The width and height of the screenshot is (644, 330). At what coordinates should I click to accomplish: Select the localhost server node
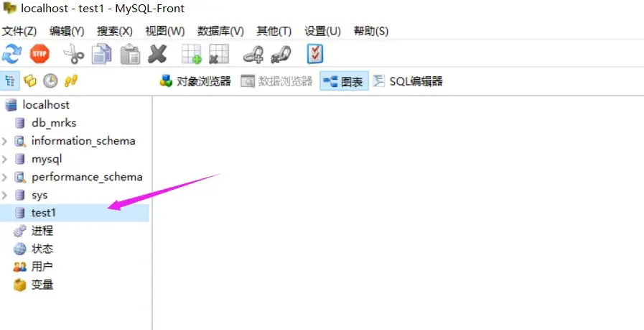37,105
